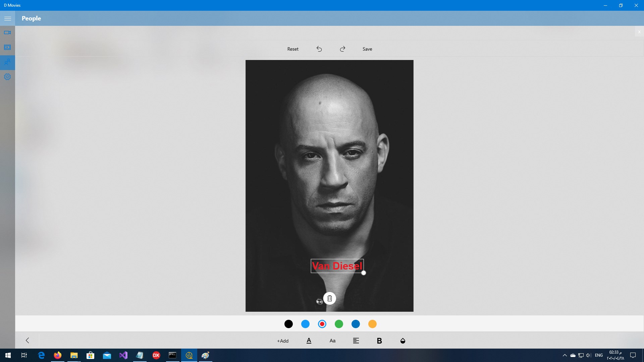Viewport: 644px width, 362px height.
Task: Save the edited image
Action: click(367, 49)
